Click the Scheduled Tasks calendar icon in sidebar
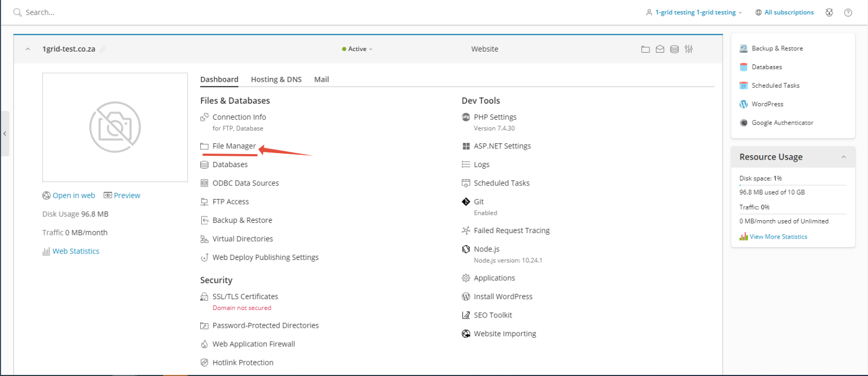The height and width of the screenshot is (376, 868). (x=743, y=85)
